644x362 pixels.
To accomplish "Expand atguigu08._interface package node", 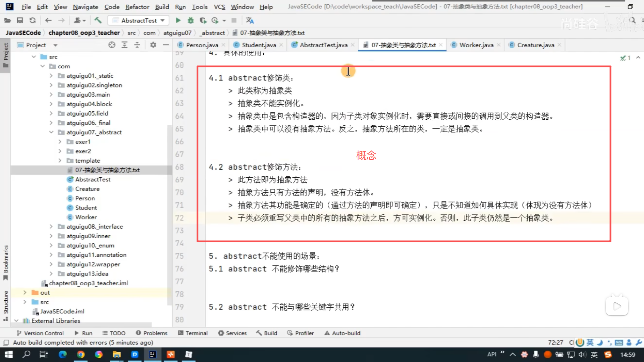I will [x=51, y=227].
